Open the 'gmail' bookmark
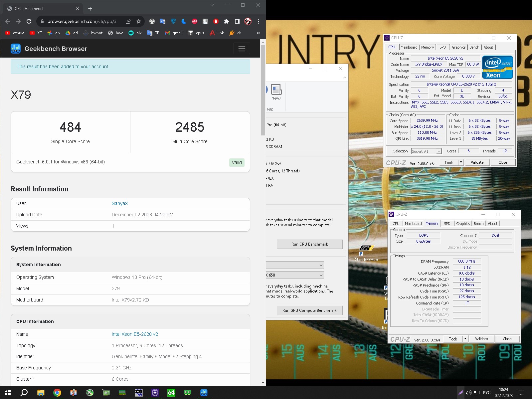The image size is (532, 399). click(x=174, y=33)
